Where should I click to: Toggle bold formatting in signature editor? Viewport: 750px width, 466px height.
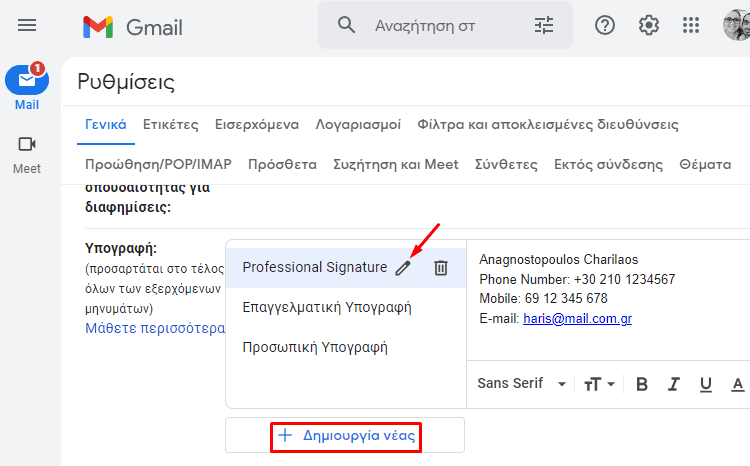tap(642, 384)
